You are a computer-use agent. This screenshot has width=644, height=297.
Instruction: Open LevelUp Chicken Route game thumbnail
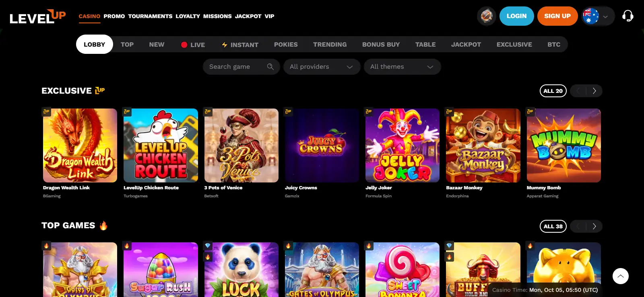click(x=161, y=145)
